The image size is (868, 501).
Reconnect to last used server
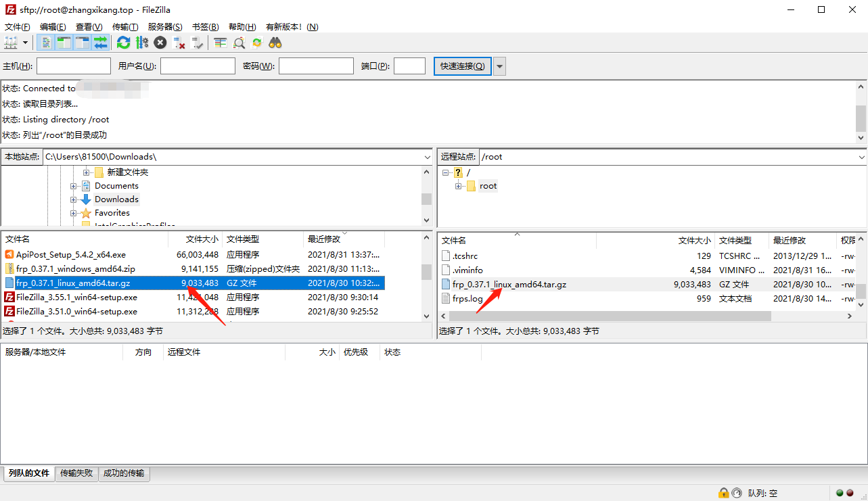point(197,43)
